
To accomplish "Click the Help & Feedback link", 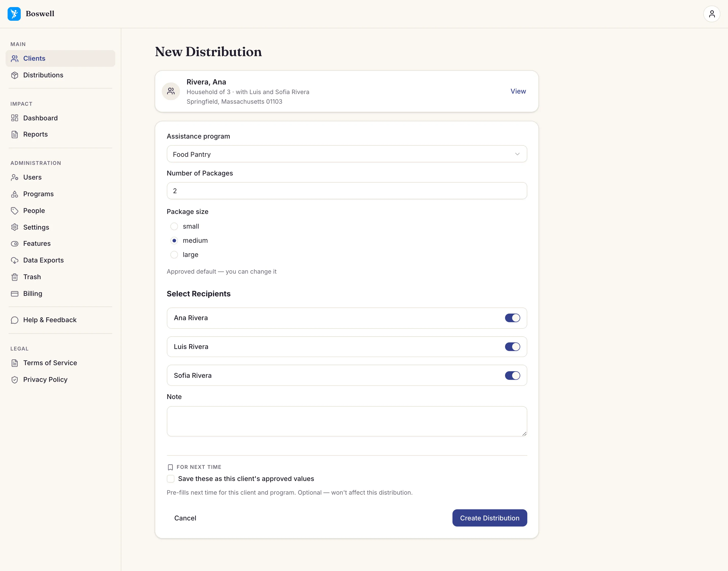I will click(60, 320).
